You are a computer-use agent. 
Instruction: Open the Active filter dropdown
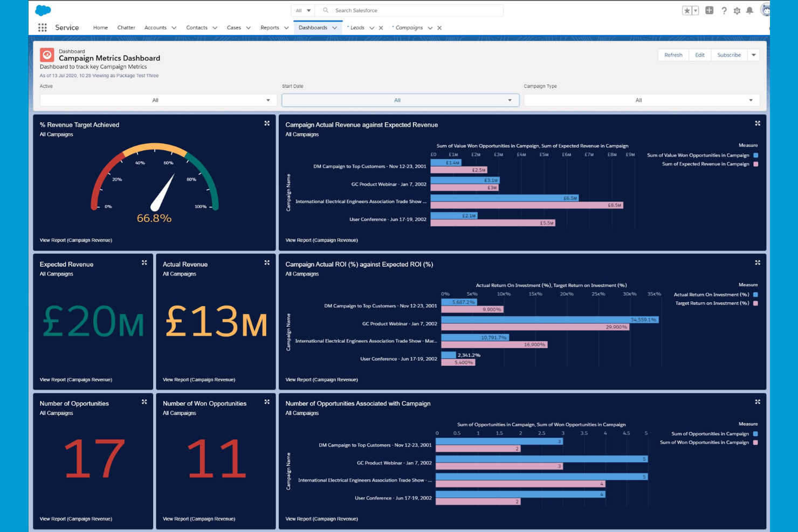pos(159,100)
